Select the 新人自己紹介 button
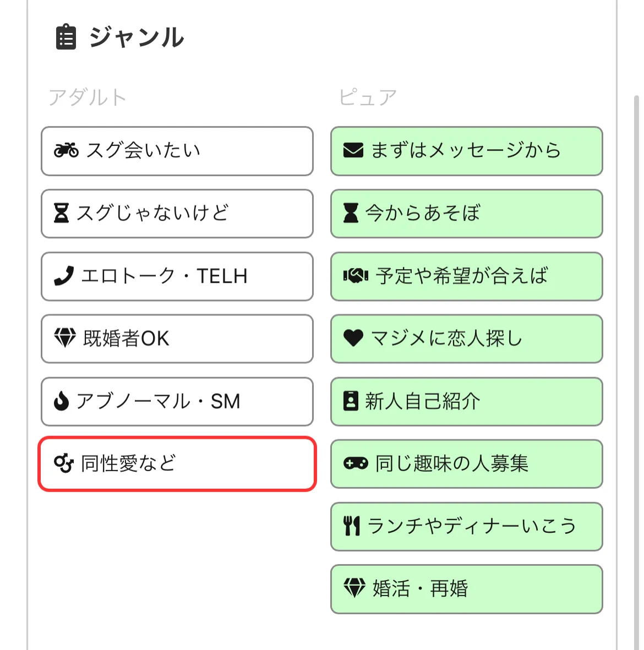The width and height of the screenshot is (644, 650). point(466,402)
